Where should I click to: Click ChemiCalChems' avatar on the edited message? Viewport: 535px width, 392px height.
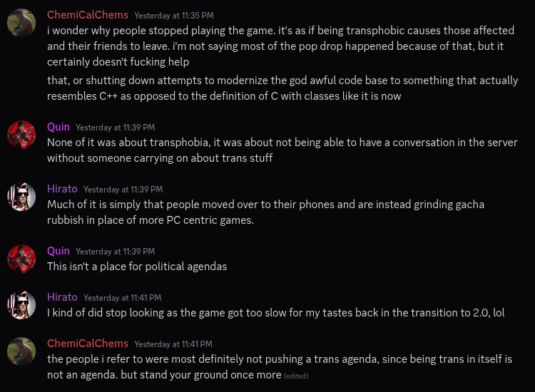pos(21,351)
